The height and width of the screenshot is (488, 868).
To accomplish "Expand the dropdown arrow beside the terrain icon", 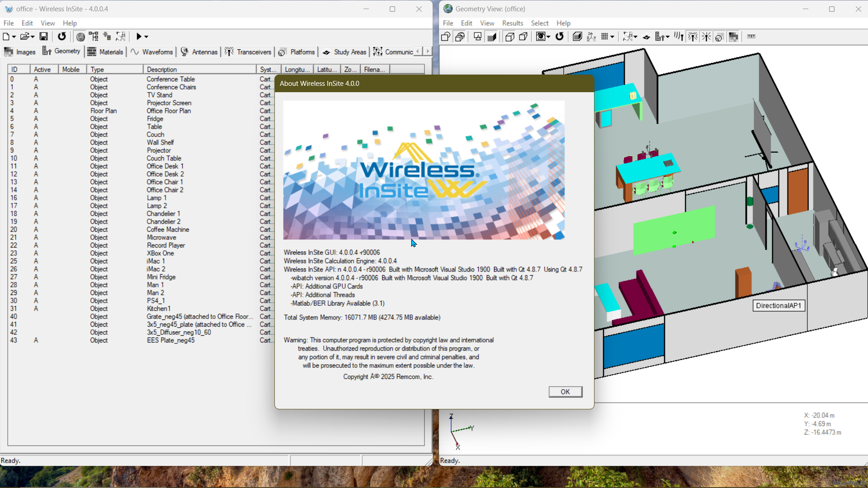I will pyautogui.click(x=636, y=37).
